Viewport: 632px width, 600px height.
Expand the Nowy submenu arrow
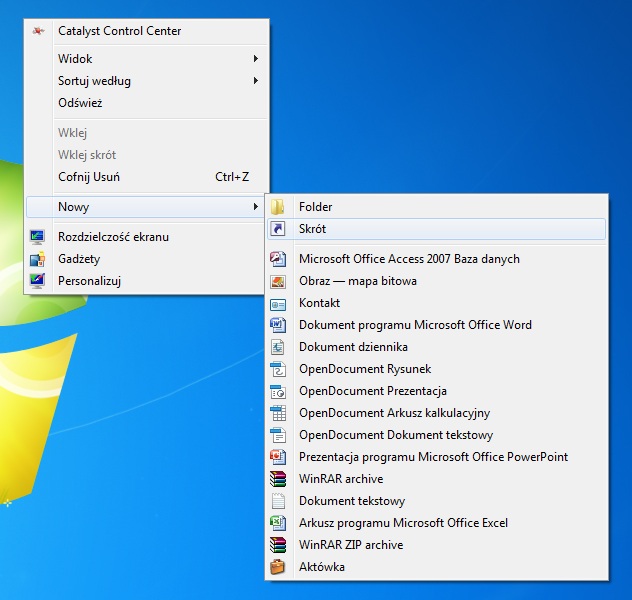[256, 207]
